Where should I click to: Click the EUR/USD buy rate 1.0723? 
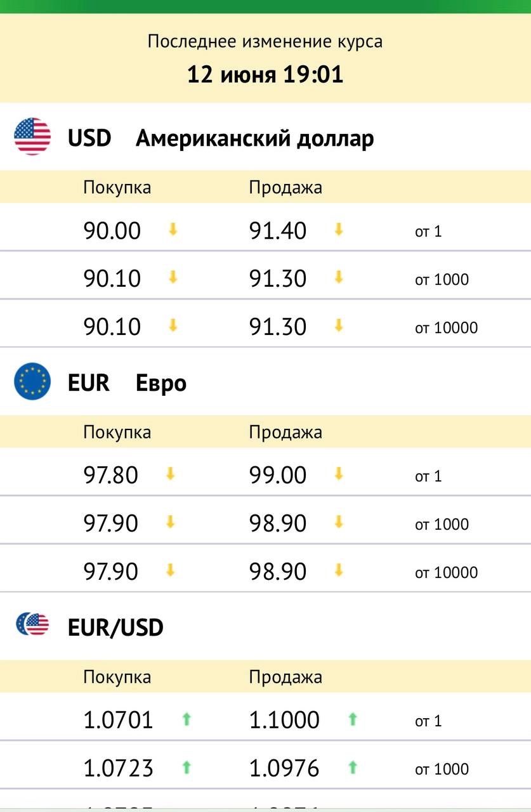(x=119, y=768)
